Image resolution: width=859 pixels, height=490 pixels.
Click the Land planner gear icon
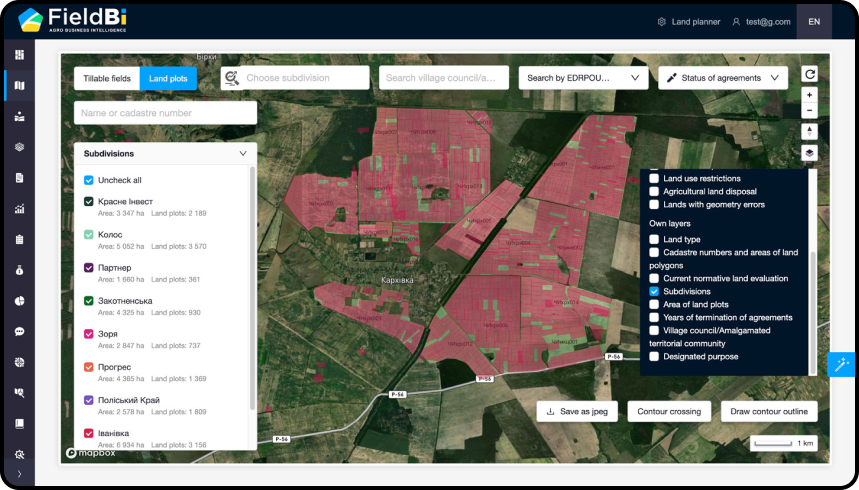(x=662, y=22)
